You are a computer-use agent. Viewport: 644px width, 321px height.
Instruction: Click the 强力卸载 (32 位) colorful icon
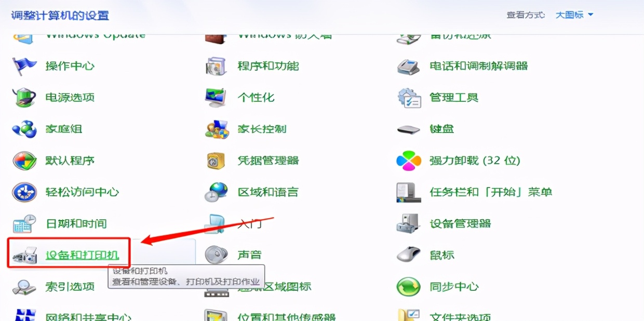click(408, 160)
